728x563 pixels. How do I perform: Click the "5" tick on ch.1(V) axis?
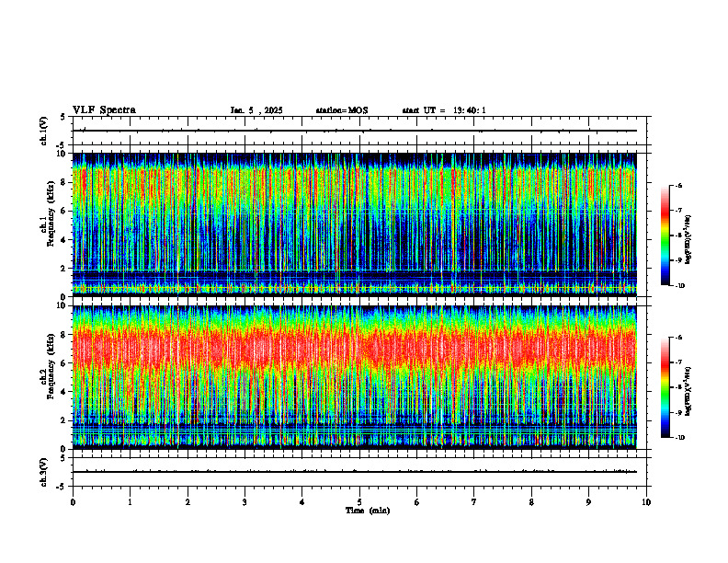coord(64,117)
